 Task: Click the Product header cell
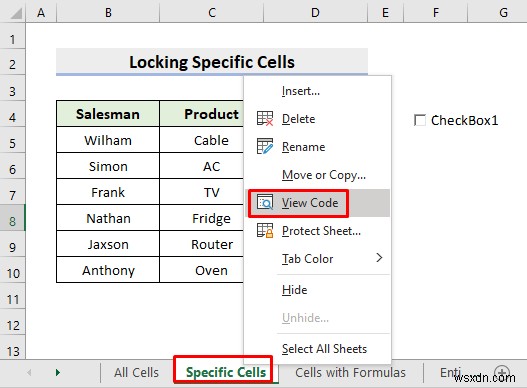(x=202, y=114)
